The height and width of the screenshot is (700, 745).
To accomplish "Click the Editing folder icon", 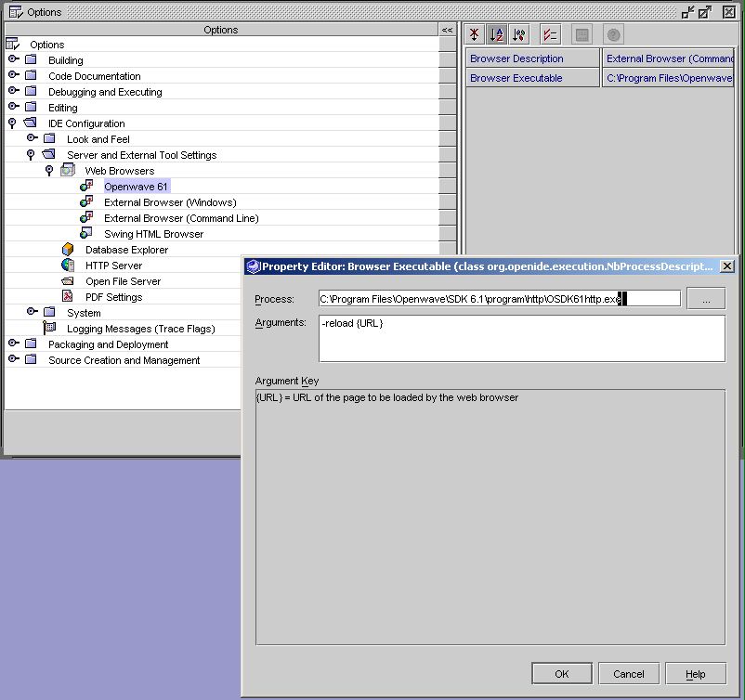I will tap(31, 107).
